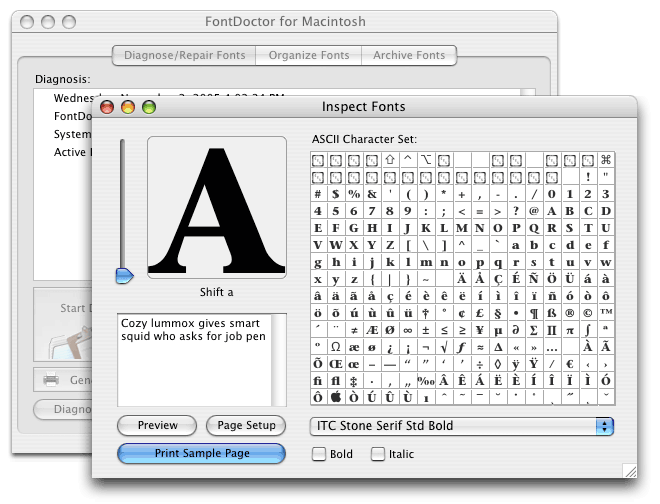Select the Command key symbol glyph
The image size is (660, 504).
[606, 160]
